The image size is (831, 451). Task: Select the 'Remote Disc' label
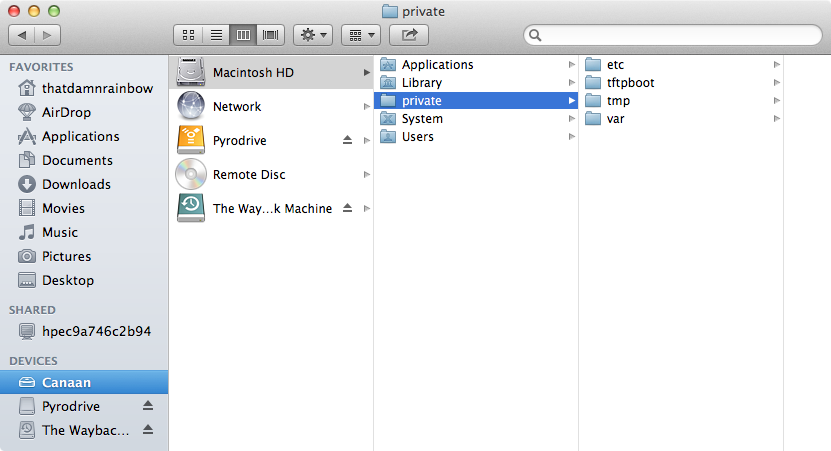click(x=249, y=174)
